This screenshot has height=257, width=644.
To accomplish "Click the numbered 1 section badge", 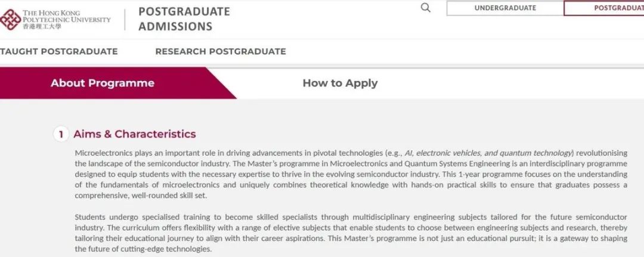I will pyautogui.click(x=61, y=134).
